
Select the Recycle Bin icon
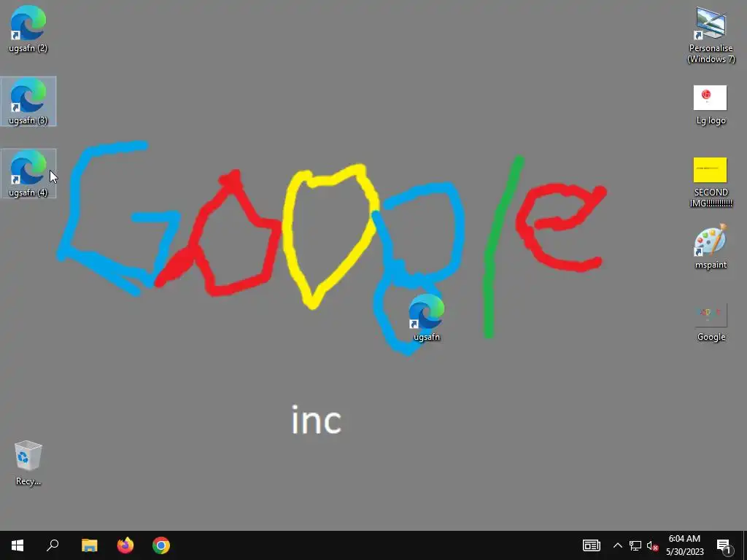pyautogui.click(x=28, y=463)
